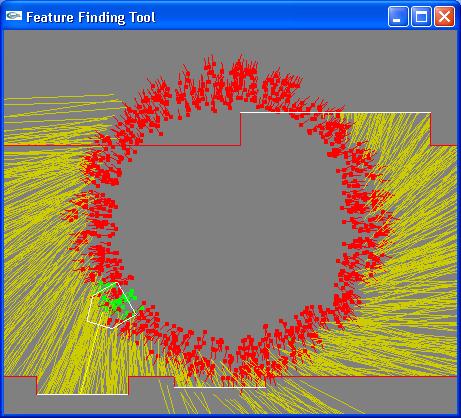Select the white horizontal line at upper right
The width and height of the screenshot is (461, 418).
pyautogui.click(x=335, y=113)
